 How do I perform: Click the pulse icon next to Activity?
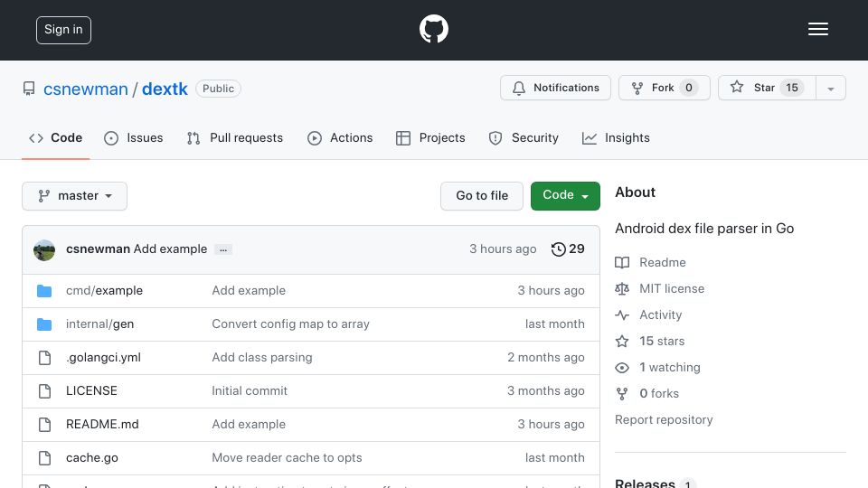[622, 314]
